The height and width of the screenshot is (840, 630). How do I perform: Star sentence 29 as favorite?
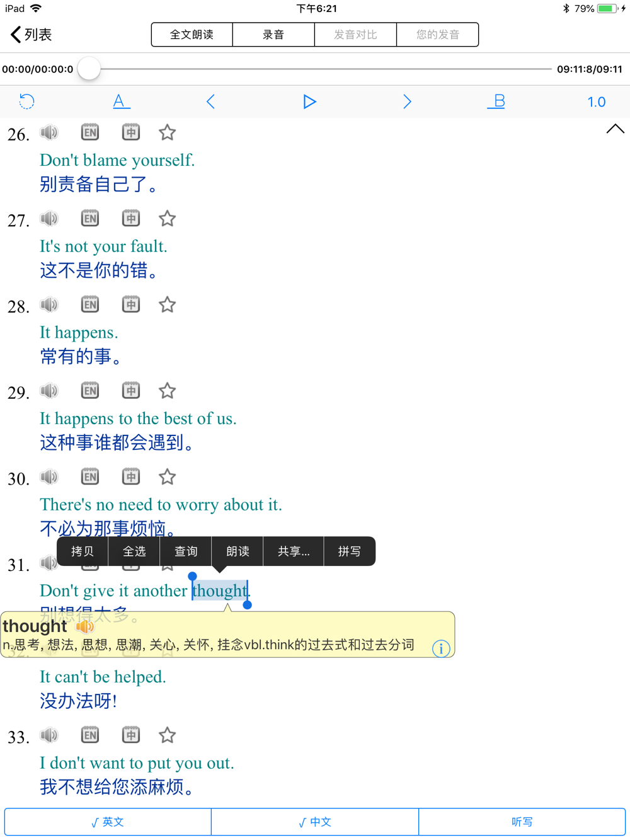click(x=167, y=391)
